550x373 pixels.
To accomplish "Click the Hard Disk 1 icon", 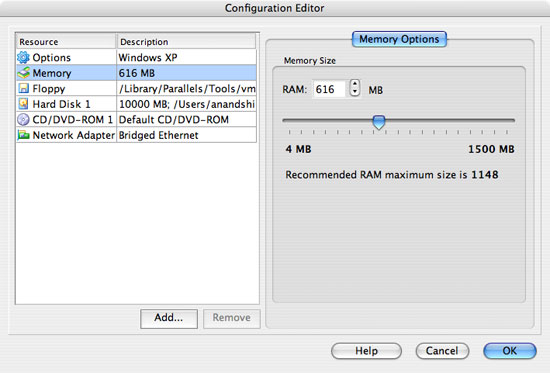I will pyautogui.click(x=23, y=104).
